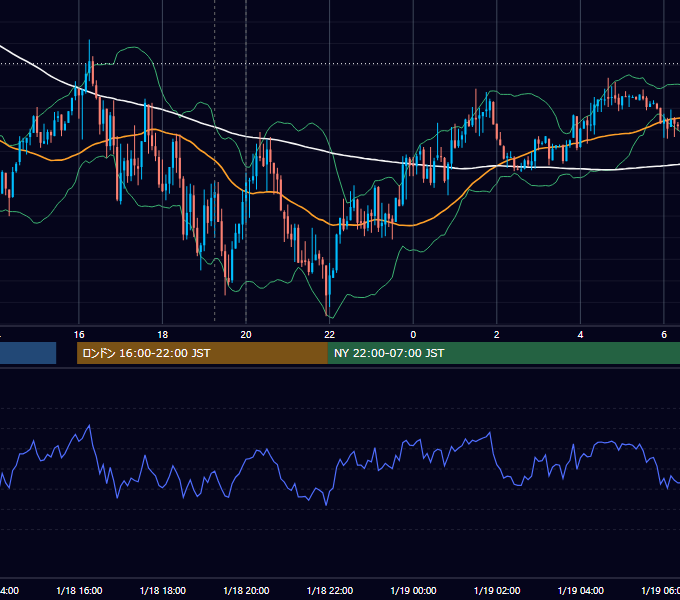
Task: Click the 16 hour label on price chart axis
Action: pyautogui.click(x=79, y=335)
